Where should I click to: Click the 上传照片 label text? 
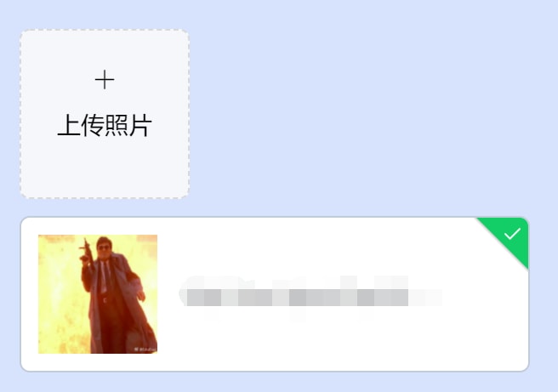coord(105,125)
